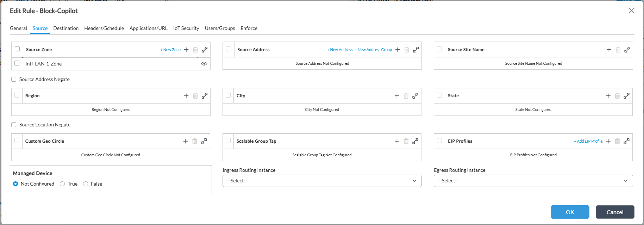
Task: Expand the Region panel
Action: pyautogui.click(x=205, y=96)
